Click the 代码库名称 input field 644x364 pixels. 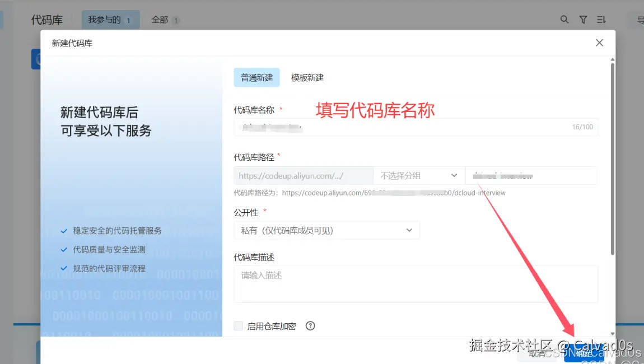point(416,127)
